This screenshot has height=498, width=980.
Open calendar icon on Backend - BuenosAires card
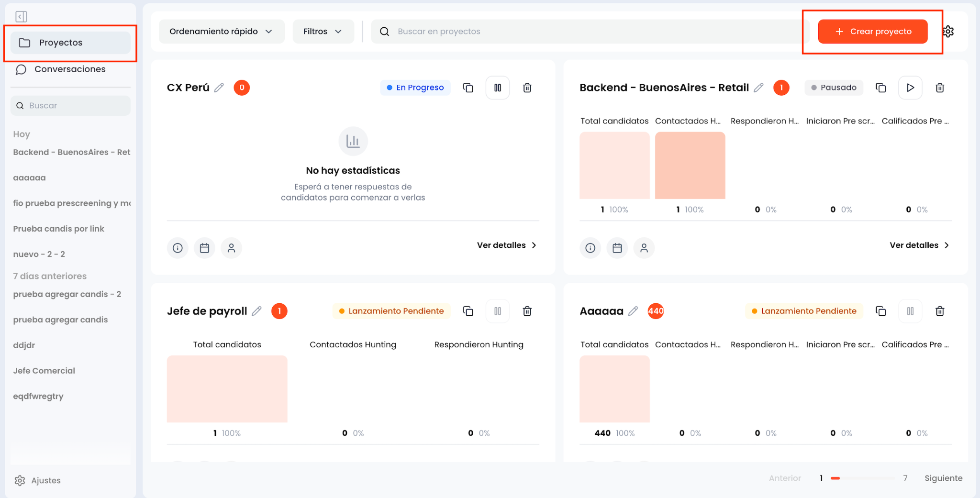[617, 248]
